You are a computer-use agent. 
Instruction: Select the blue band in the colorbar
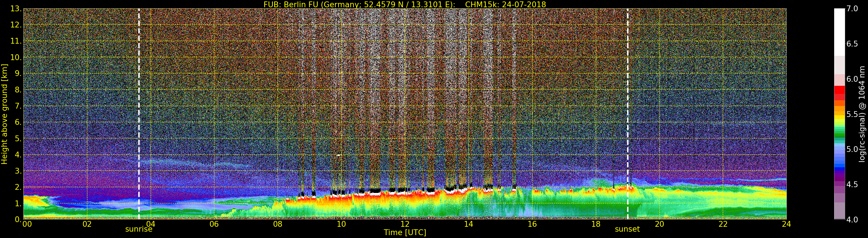click(x=839, y=166)
